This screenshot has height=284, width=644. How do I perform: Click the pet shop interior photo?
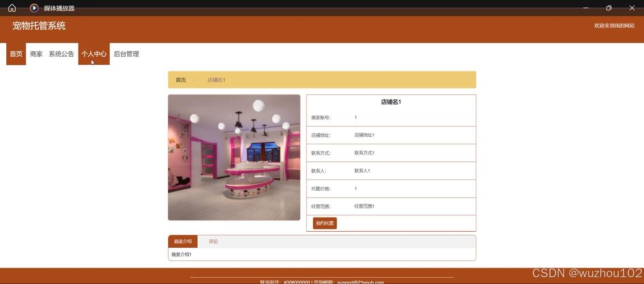[234, 157]
